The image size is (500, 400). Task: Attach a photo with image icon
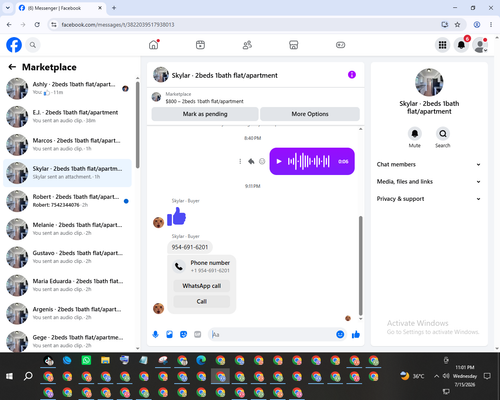169,334
